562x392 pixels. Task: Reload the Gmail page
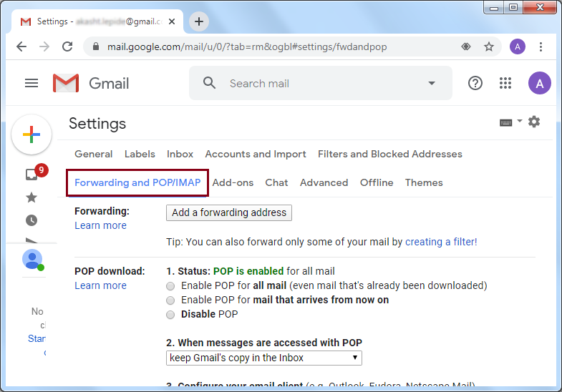(67, 46)
